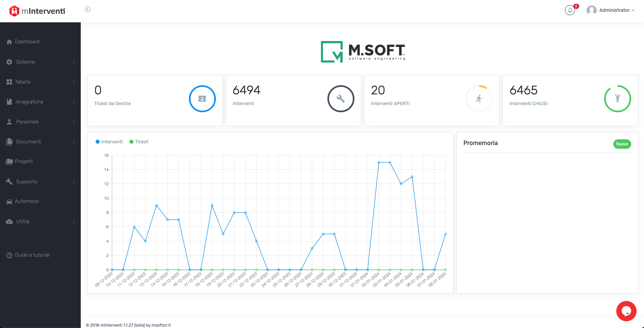This screenshot has height=328, width=644.
Task: Open the Utilità menu
Action: coord(23,221)
